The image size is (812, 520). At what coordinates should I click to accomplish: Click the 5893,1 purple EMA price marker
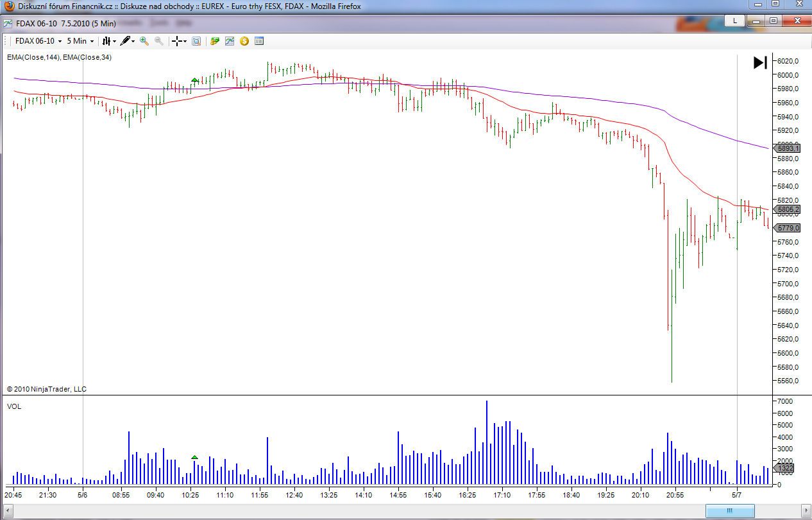[x=788, y=148]
